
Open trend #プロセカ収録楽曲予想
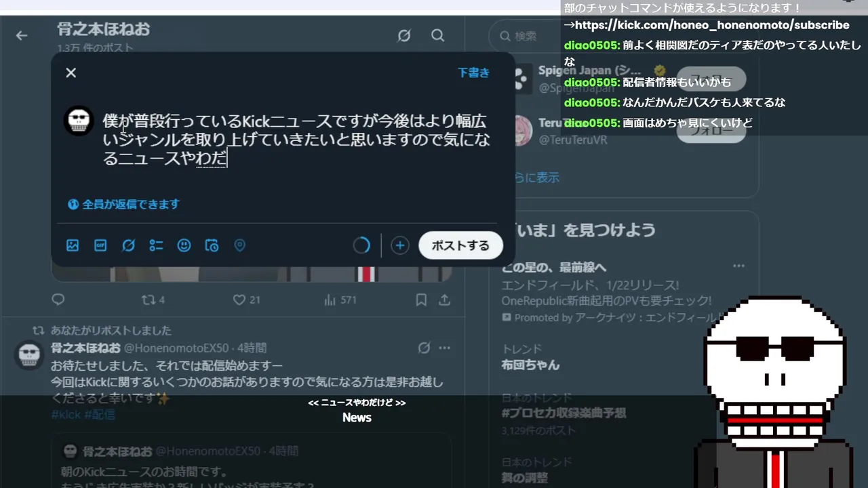tap(564, 413)
